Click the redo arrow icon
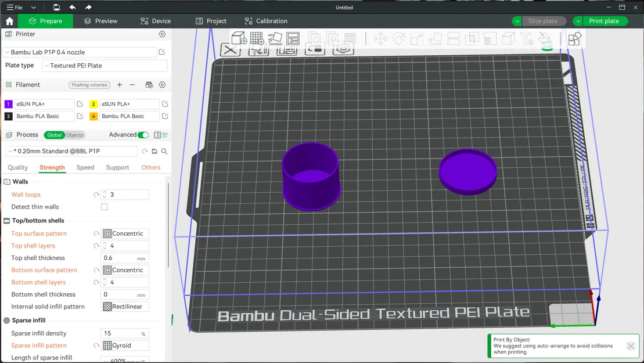This screenshot has width=644, height=363. 88,8
